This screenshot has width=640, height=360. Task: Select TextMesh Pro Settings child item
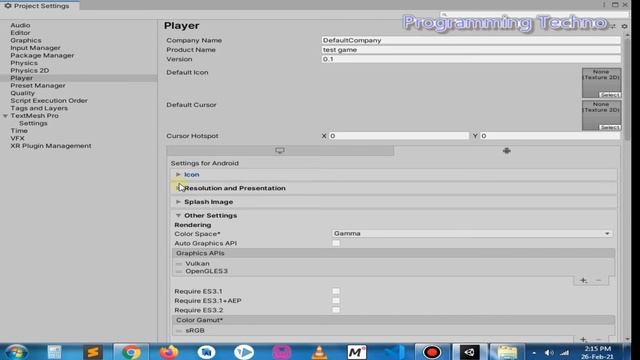(x=33, y=123)
